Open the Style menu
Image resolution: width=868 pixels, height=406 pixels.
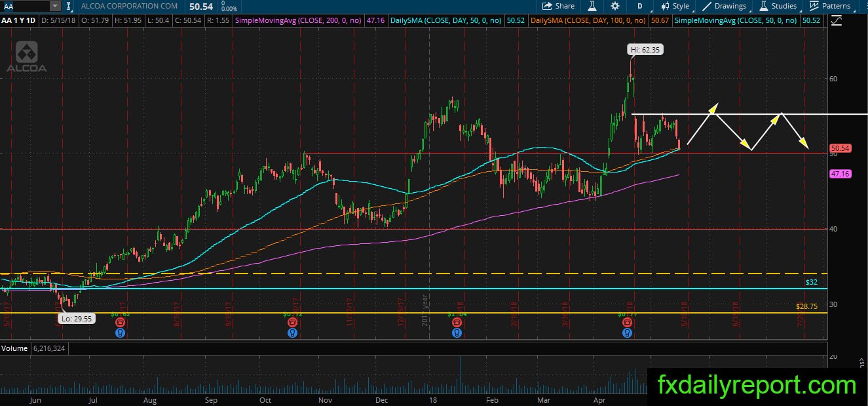tap(675, 6)
